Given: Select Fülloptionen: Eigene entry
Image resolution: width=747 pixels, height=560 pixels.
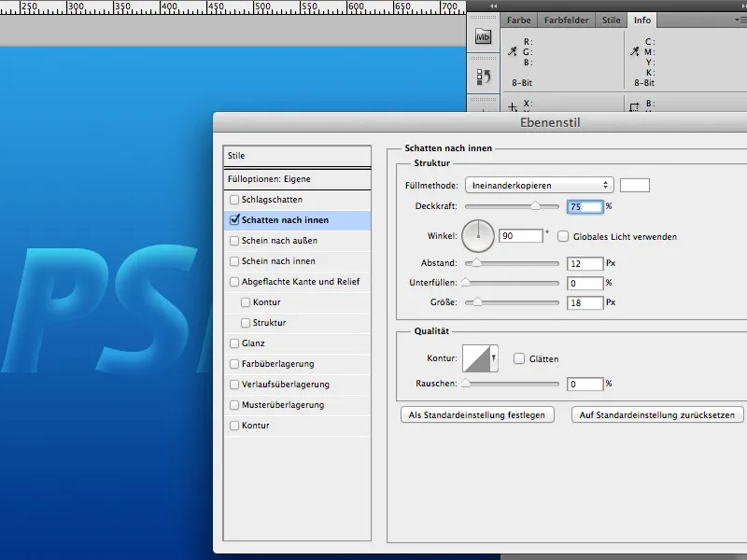Looking at the screenshot, I should [297, 179].
